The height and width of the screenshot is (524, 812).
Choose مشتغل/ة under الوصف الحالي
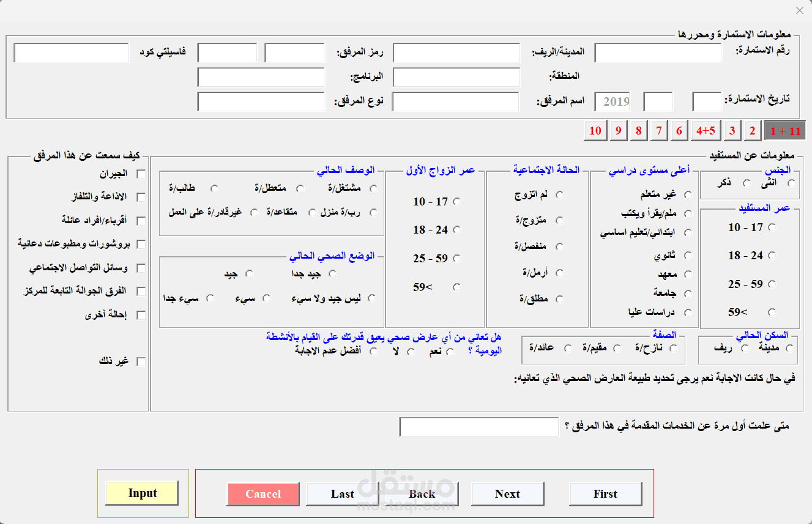tap(373, 188)
